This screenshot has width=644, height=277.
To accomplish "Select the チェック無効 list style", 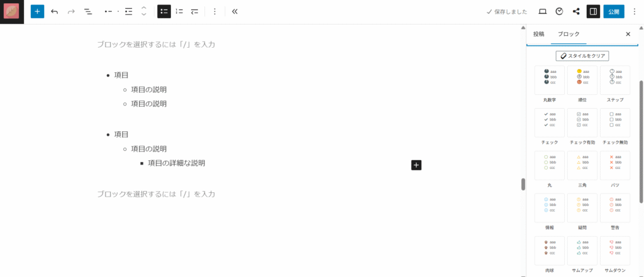I will click(x=614, y=122).
